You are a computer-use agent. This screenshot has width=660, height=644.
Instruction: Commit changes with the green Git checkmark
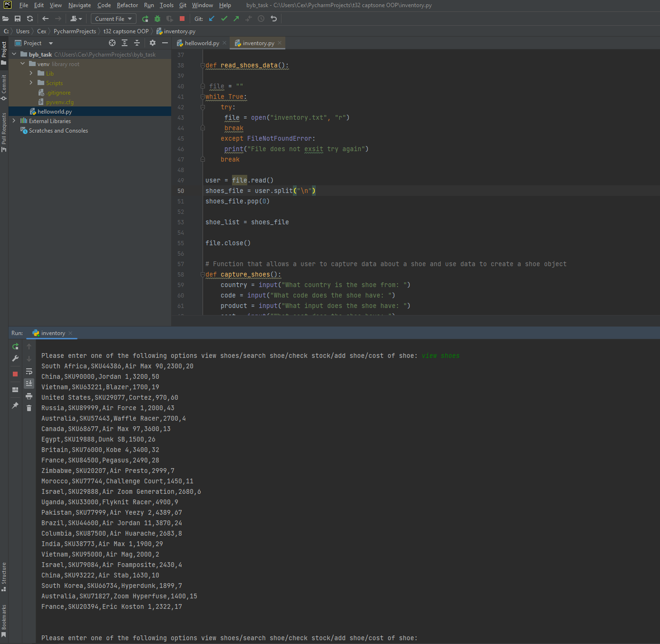coord(224,19)
